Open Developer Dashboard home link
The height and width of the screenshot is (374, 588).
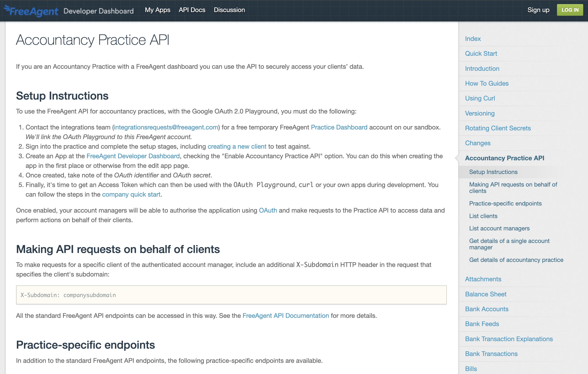coord(98,11)
